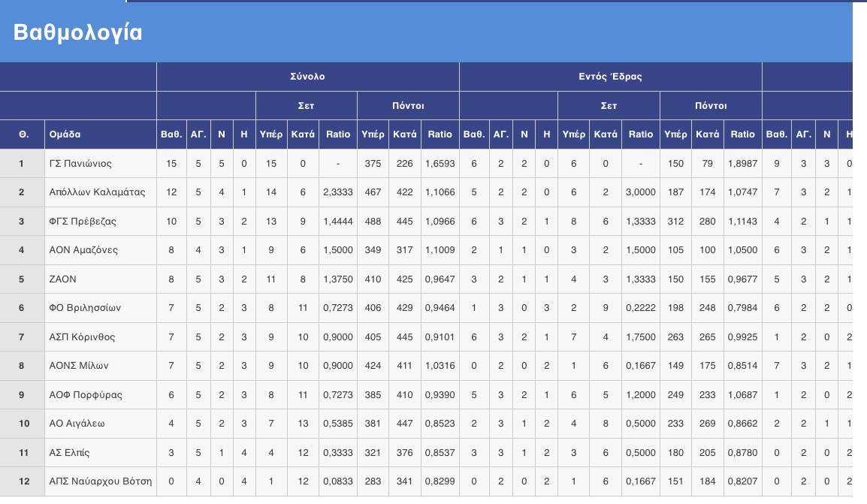Click the Βαθμολογία page title
The height and width of the screenshot is (504, 867).
[77, 32]
